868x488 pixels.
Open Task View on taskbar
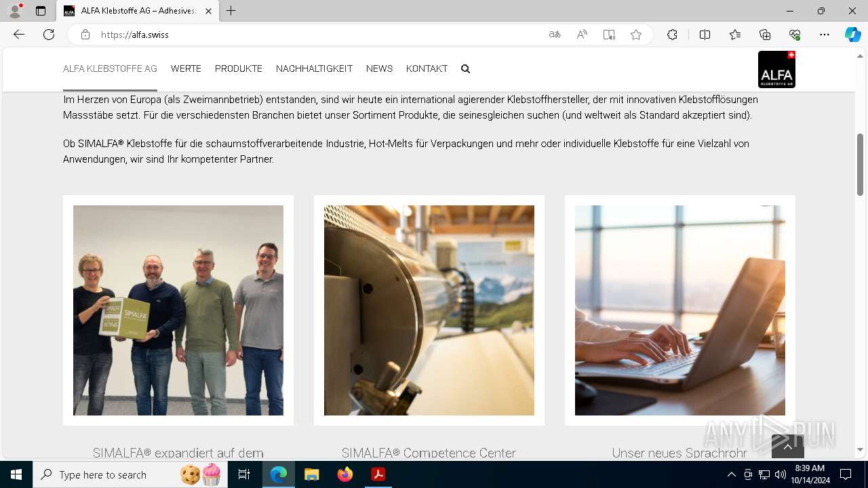point(244,474)
